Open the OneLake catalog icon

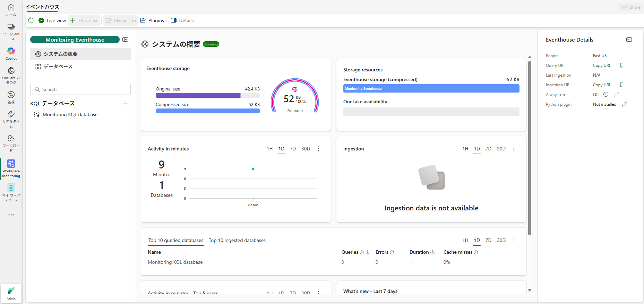pos(11,75)
